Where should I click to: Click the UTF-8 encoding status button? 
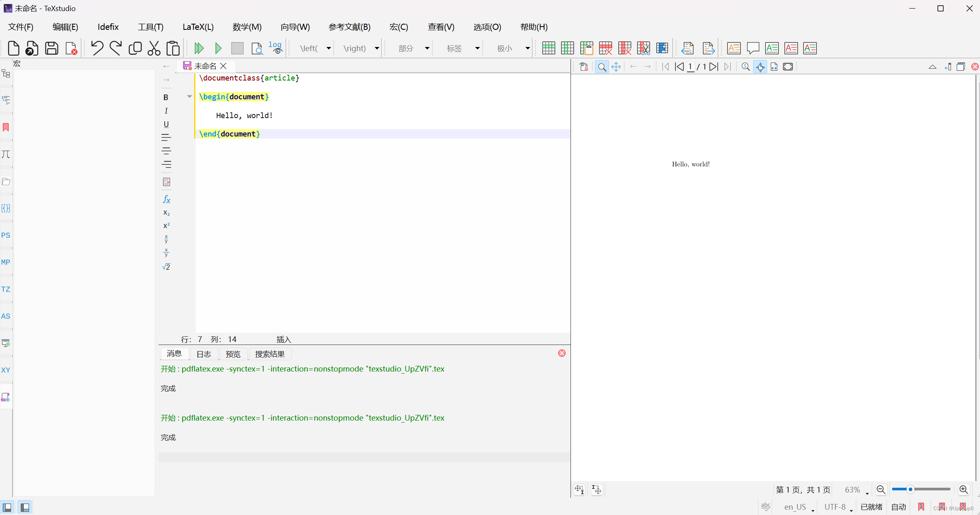(x=835, y=507)
